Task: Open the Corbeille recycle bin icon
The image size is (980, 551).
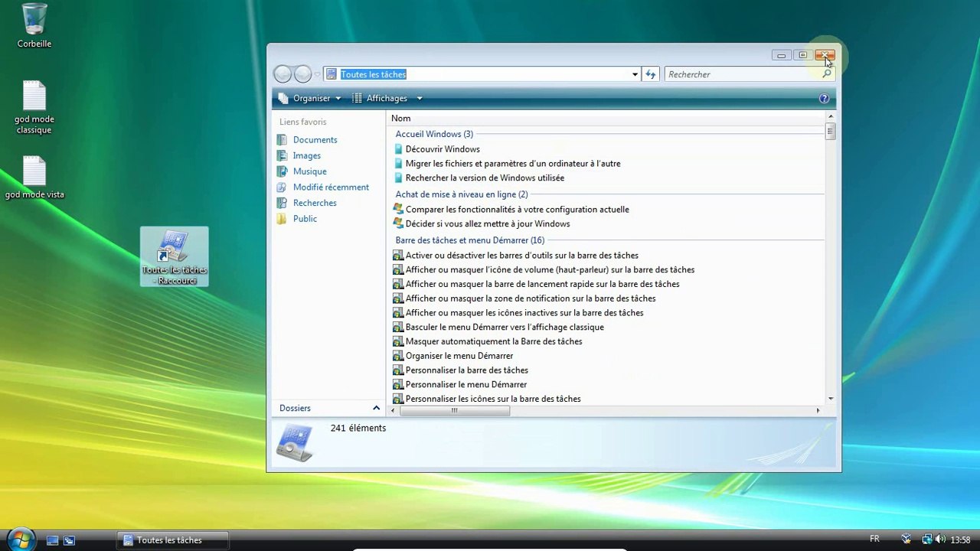Action: point(34,26)
